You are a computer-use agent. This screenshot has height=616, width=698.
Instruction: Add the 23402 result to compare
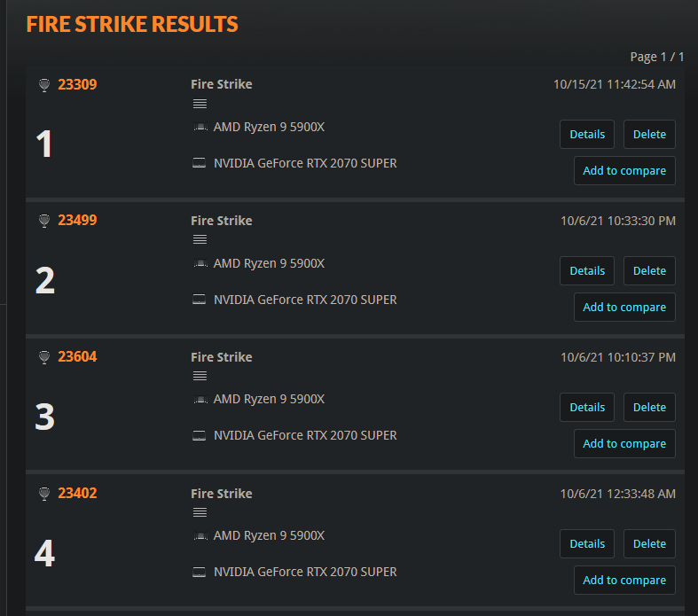[x=624, y=581]
